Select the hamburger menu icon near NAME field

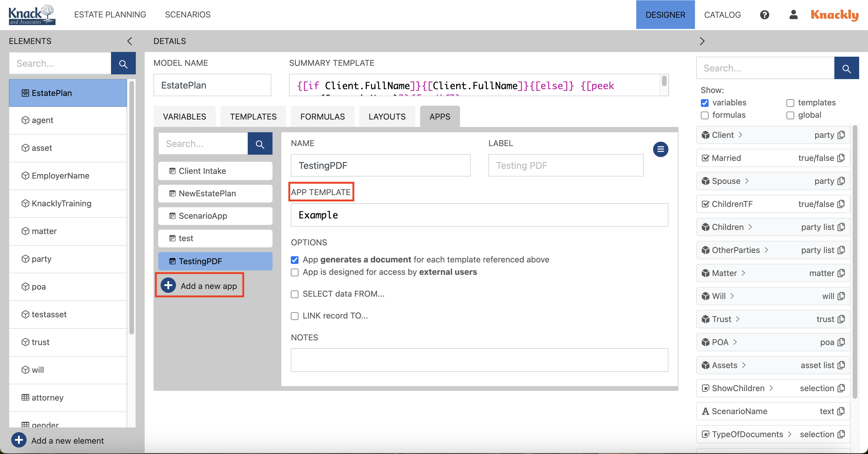pyautogui.click(x=660, y=149)
